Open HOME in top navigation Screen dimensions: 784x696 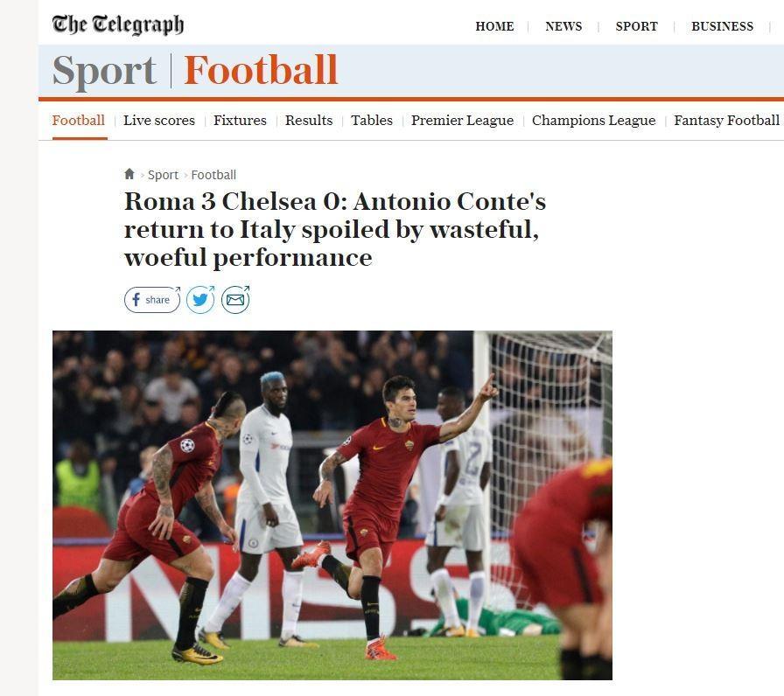point(494,26)
